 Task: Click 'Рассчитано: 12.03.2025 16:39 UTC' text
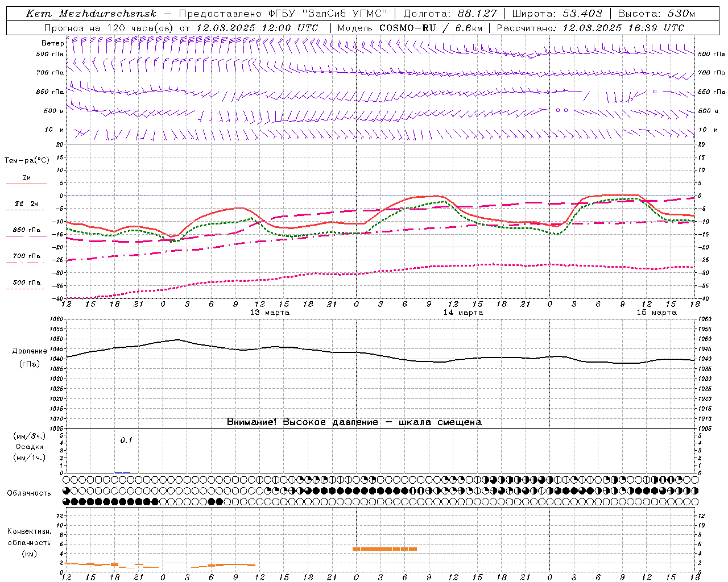(x=590, y=28)
